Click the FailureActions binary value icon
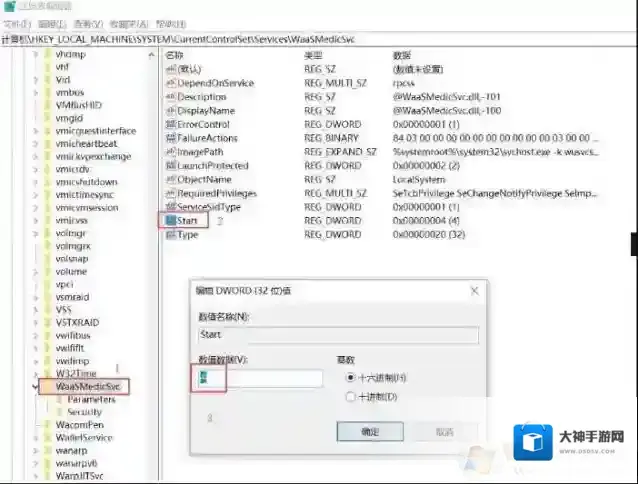The image size is (638, 484). 170,138
